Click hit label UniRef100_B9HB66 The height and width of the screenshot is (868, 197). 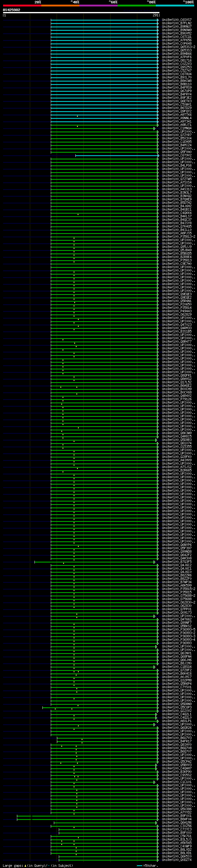click(x=177, y=54)
